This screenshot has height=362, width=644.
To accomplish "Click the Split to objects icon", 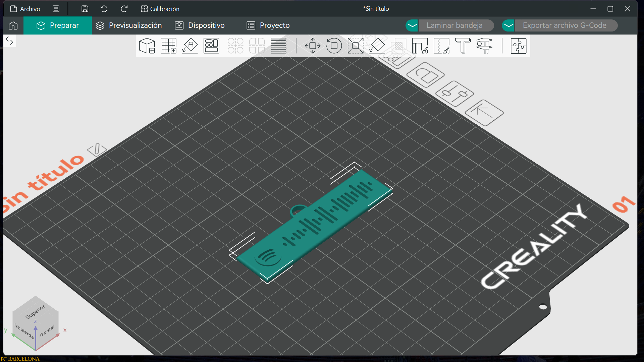I will (235, 46).
